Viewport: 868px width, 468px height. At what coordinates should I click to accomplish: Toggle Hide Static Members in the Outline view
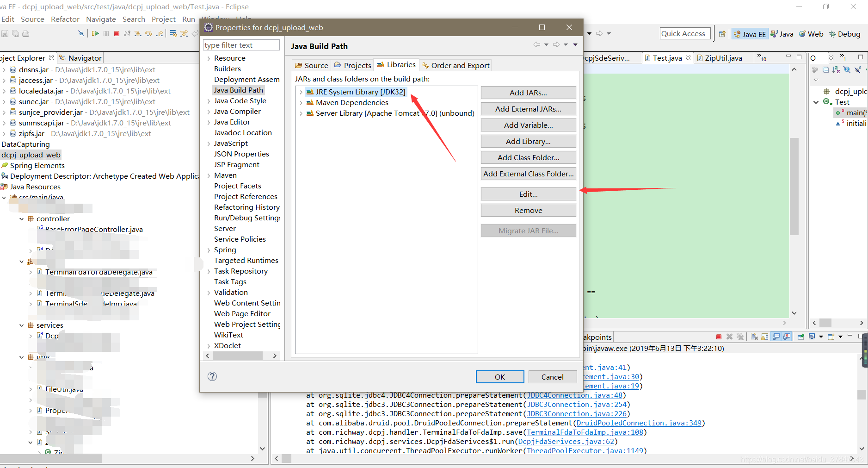point(858,69)
